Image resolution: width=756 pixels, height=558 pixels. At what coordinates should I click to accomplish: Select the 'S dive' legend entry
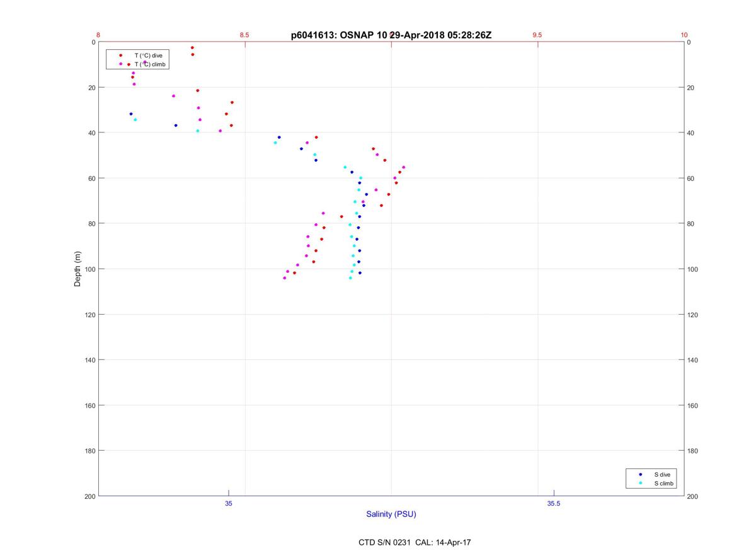tap(662, 474)
